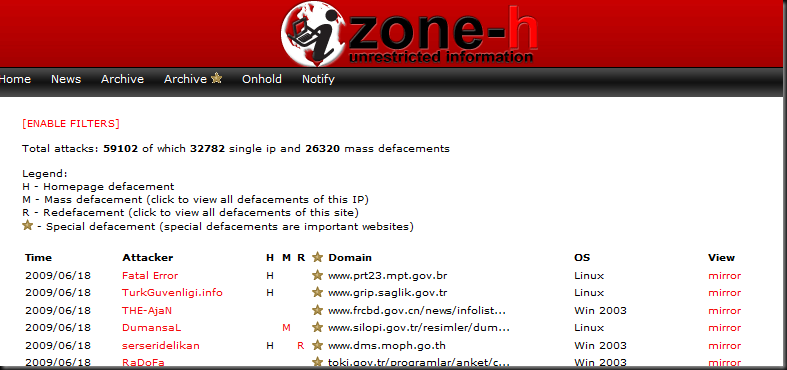Click the Time column header

pos(39,258)
